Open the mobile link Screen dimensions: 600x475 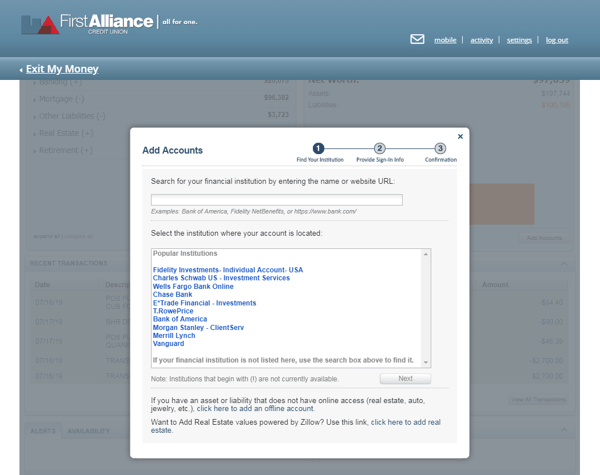pos(445,40)
